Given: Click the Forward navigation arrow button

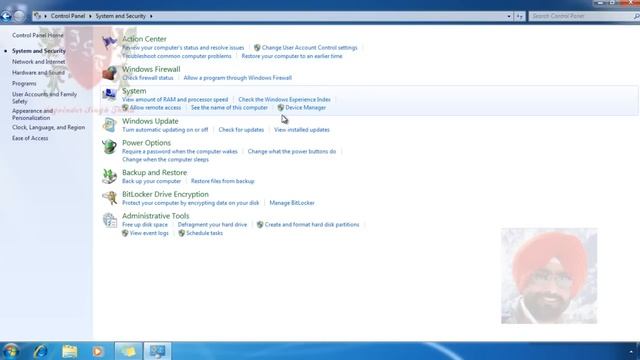Looking at the screenshot, I should coord(19,16).
